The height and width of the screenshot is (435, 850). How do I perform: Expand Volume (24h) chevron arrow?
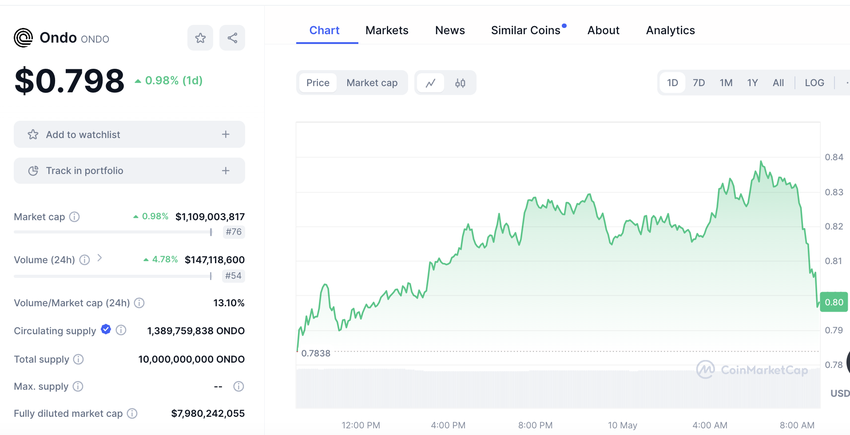point(100,259)
